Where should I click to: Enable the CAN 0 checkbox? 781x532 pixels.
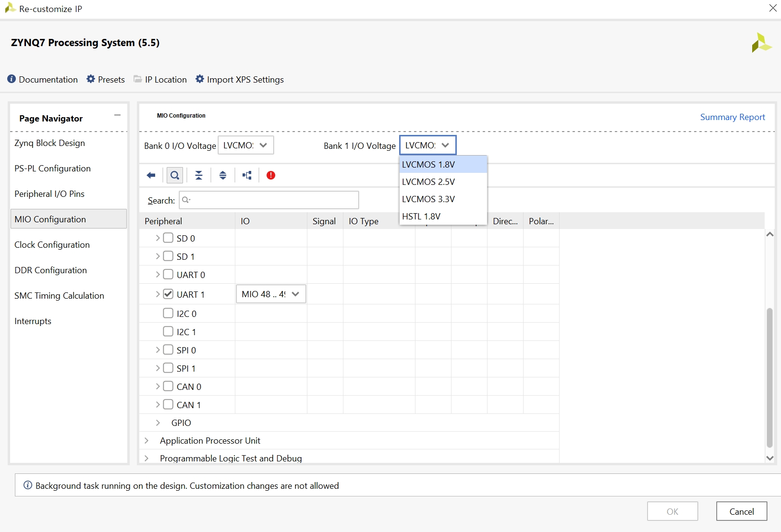coord(168,386)
